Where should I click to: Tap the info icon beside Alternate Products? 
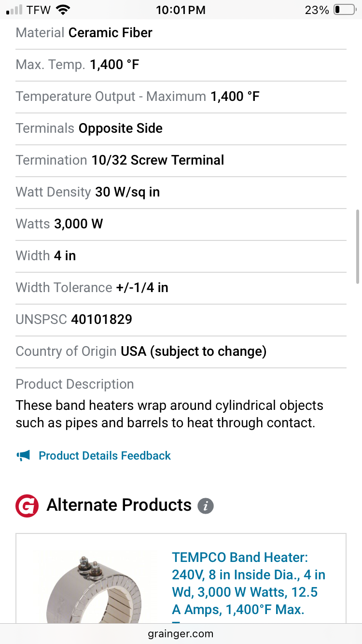tap(206, 505)
